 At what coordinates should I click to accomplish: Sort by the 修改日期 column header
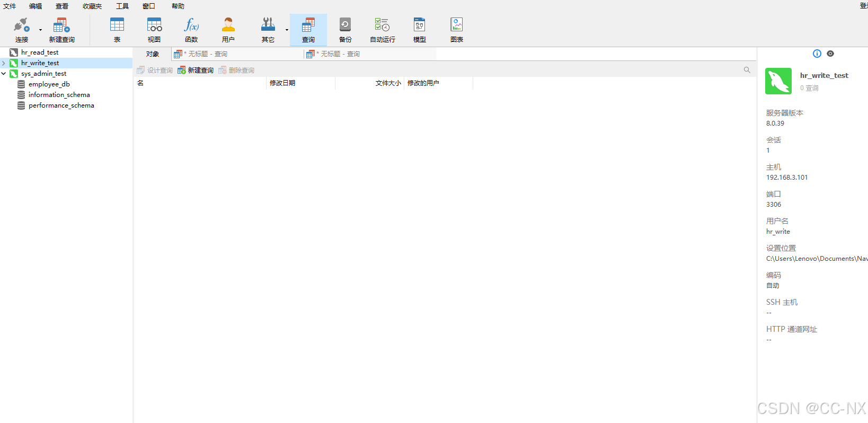pos(301,83)
